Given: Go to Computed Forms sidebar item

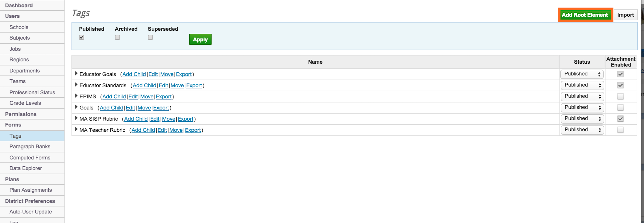Looking at the screenshot, I should 30,158.
